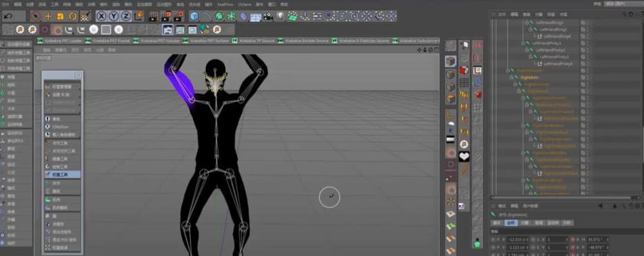Open the Krakatoa PRT Volume tab
The height and width of the screenshot is (256, 644).
point(157,41)
